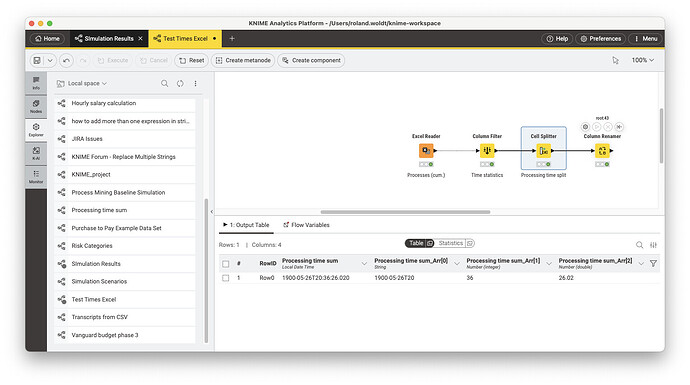Check the select-all header checkbox
The width and height of the screenshot is (690, 385).
[226, 264]
